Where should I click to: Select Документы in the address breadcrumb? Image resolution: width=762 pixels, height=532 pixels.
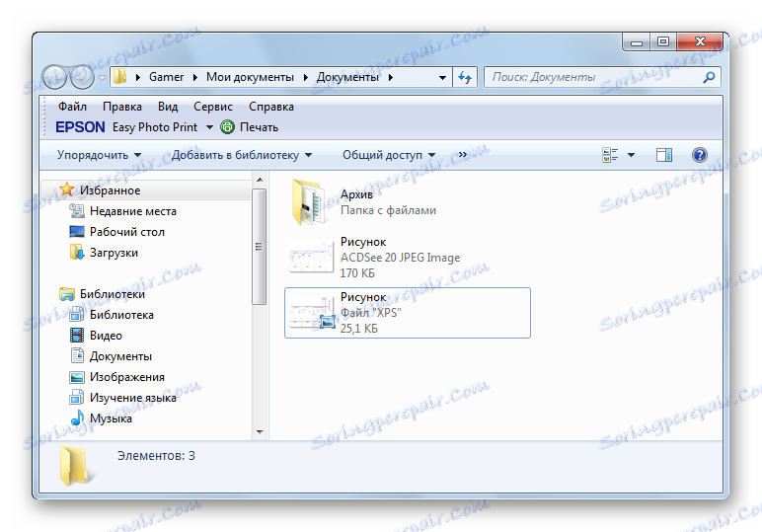tap(347, 77)
